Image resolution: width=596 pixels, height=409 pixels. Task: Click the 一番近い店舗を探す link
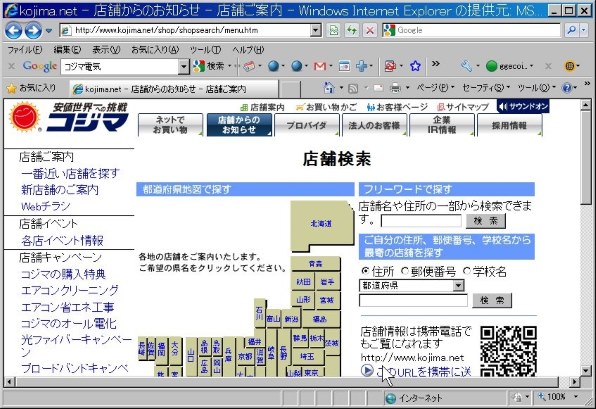pyautogui.click(x=71, y=174)
